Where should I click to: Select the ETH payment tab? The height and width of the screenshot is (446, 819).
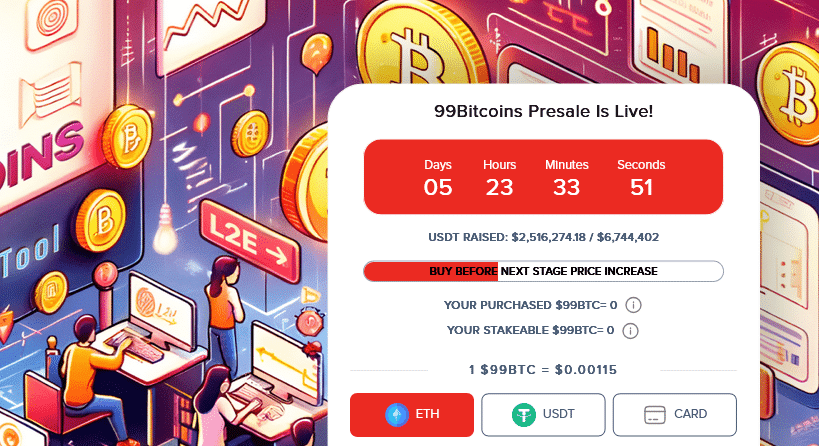pos(412,415)
